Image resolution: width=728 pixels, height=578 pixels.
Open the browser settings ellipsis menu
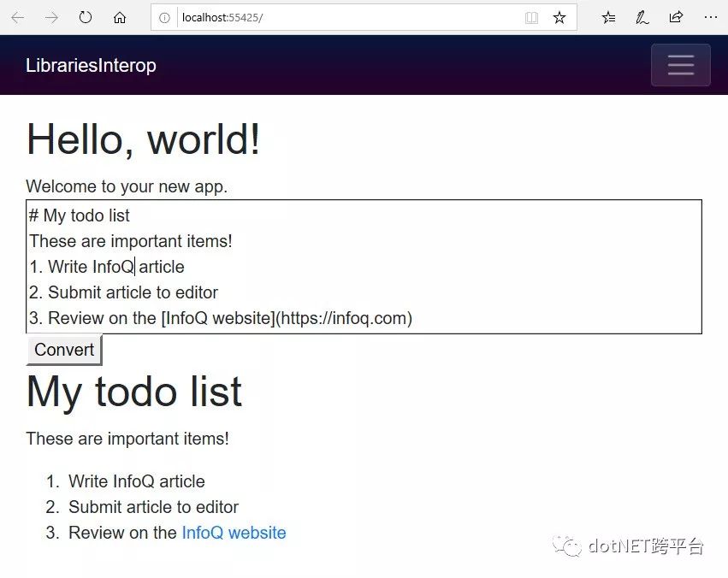(710, 18)
